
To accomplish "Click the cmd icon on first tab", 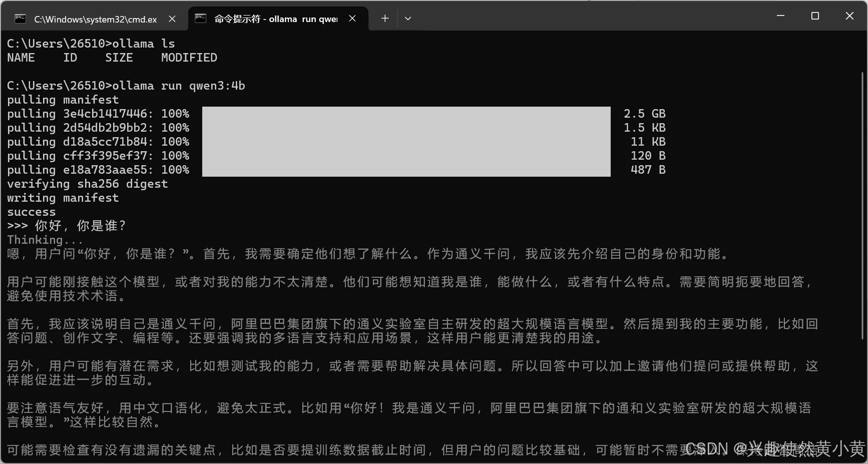I will pos(21,19).
